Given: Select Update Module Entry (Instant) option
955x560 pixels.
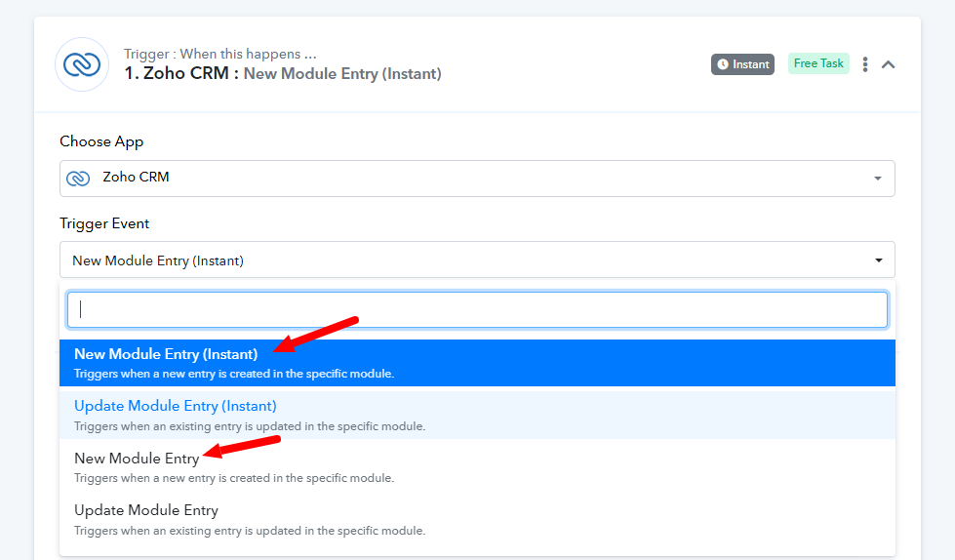Looking at the screenshot, I should (x=478, y=415).
